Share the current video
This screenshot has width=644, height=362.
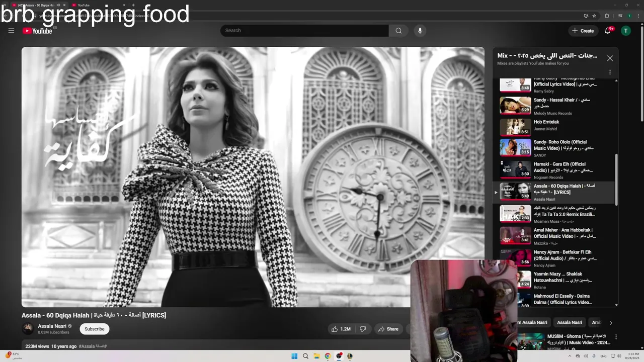pos(388,329)
